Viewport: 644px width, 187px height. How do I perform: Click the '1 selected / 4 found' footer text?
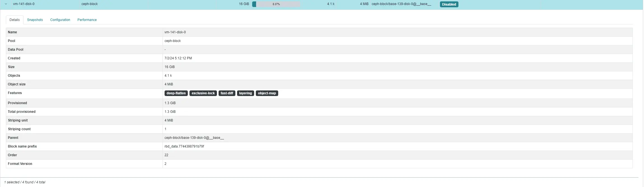point(25,182)
